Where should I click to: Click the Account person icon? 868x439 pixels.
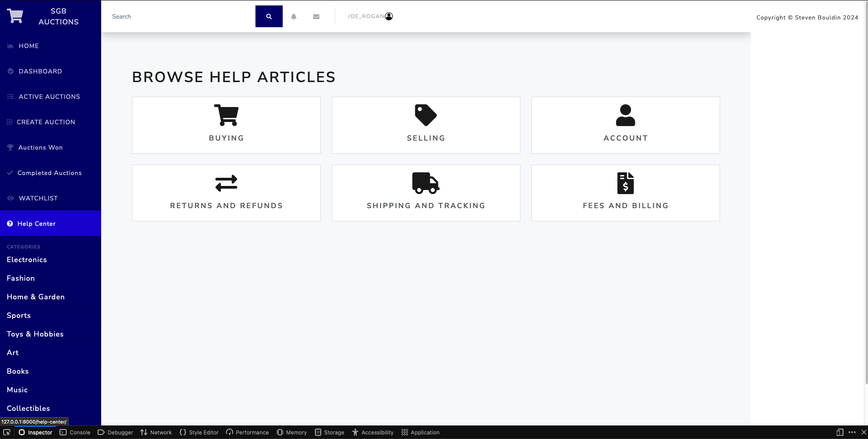tap(626, 115)
